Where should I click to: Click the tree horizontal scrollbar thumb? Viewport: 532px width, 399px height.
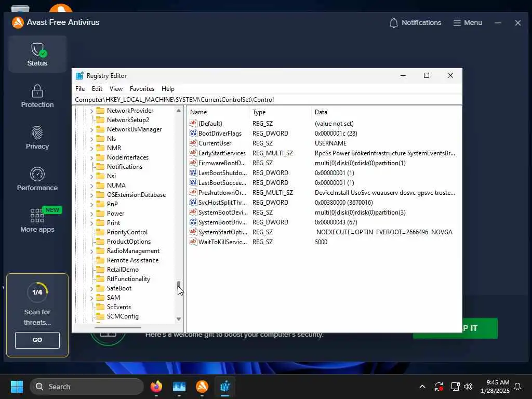118,328
